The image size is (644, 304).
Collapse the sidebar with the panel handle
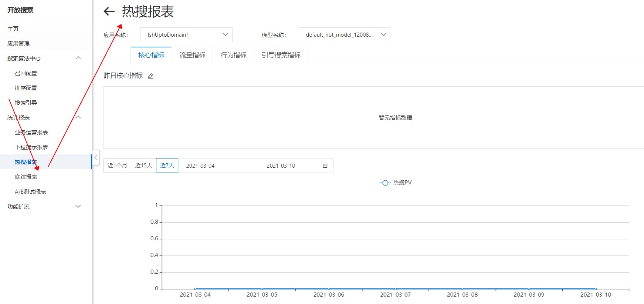pos(96,157)
